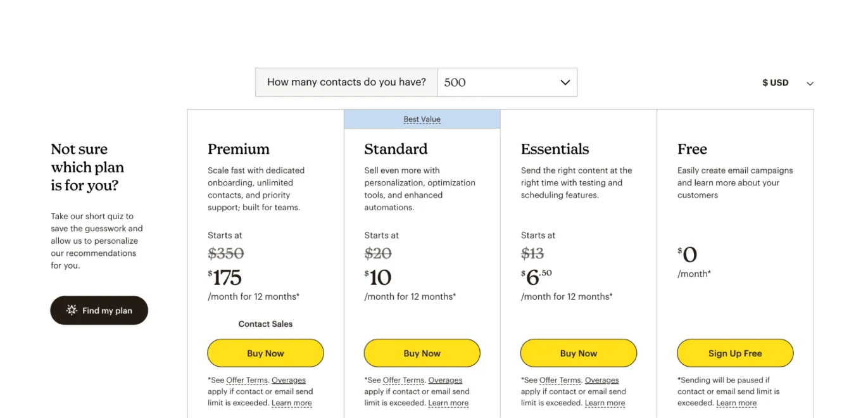The width and height of the screenshot is (868, 418).
Task: Click the contacts dropdown chevron arrow
Action: [565, 82]
